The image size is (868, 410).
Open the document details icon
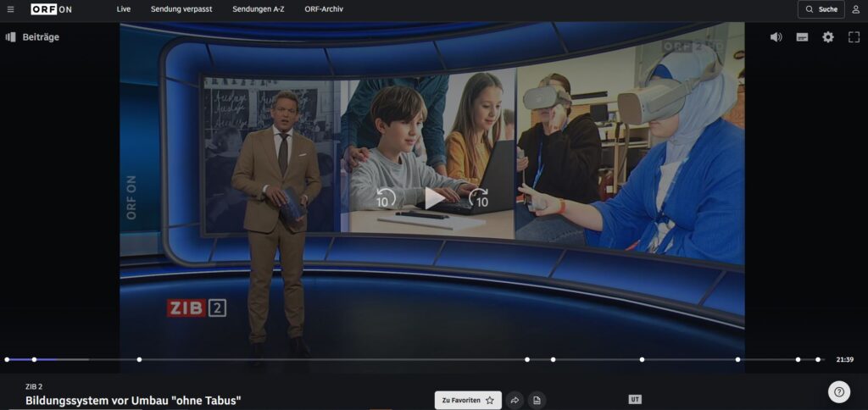[537, 400]
